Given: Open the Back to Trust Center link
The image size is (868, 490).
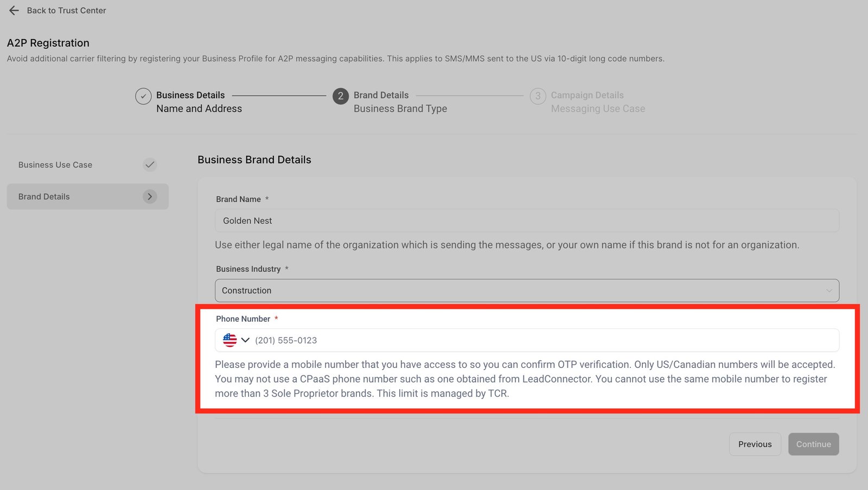Looking at the screenshot, I should [66, 10].
